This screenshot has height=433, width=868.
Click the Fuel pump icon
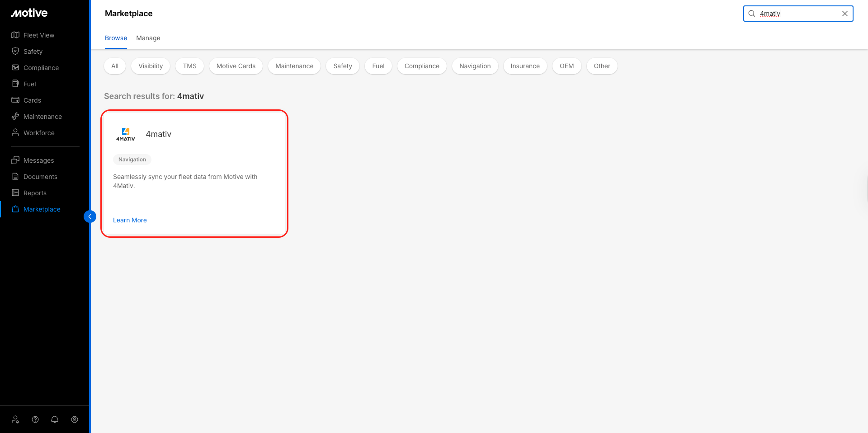[x=15, y=84]
